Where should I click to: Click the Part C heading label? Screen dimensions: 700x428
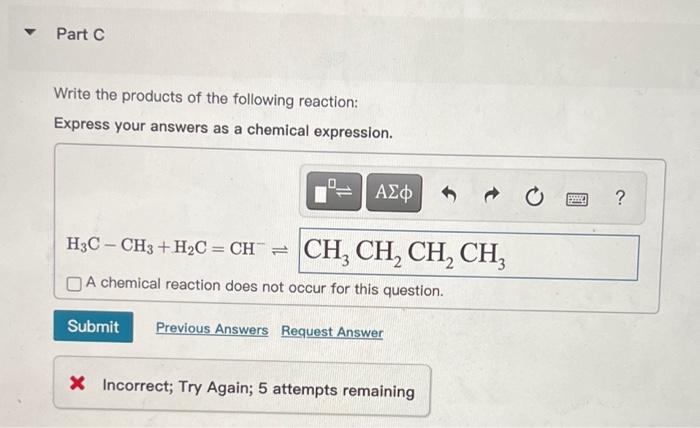[80, 34]
